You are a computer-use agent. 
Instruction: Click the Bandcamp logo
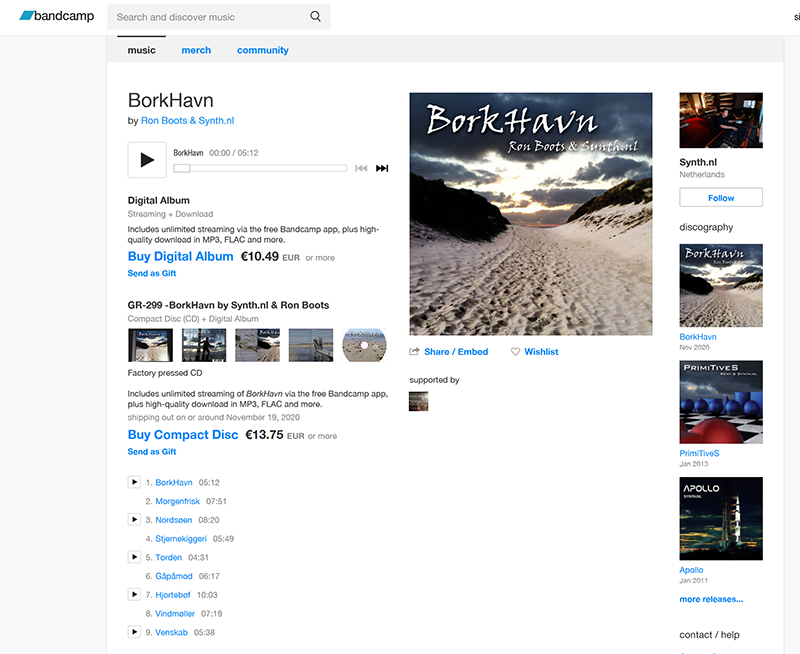[57, 16]
